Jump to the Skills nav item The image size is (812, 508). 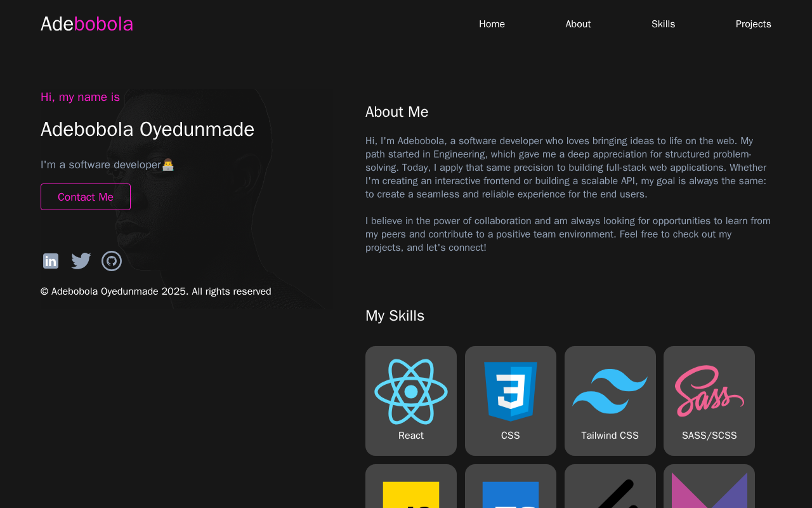[x=664, y=24]
